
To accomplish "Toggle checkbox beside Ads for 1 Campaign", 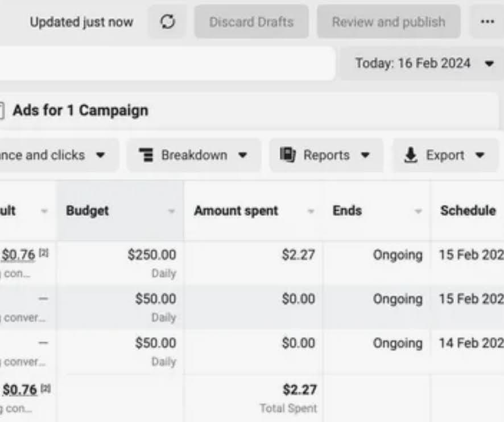I will coord(2,110).
